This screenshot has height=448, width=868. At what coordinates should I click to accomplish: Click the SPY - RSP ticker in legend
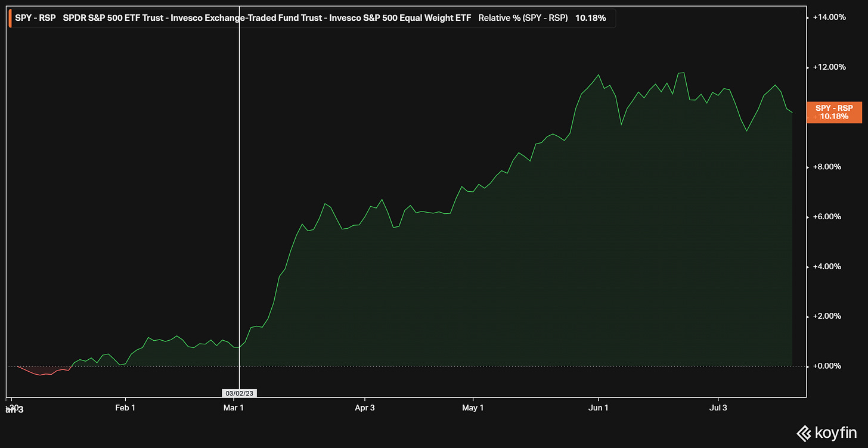pos(35,18)
